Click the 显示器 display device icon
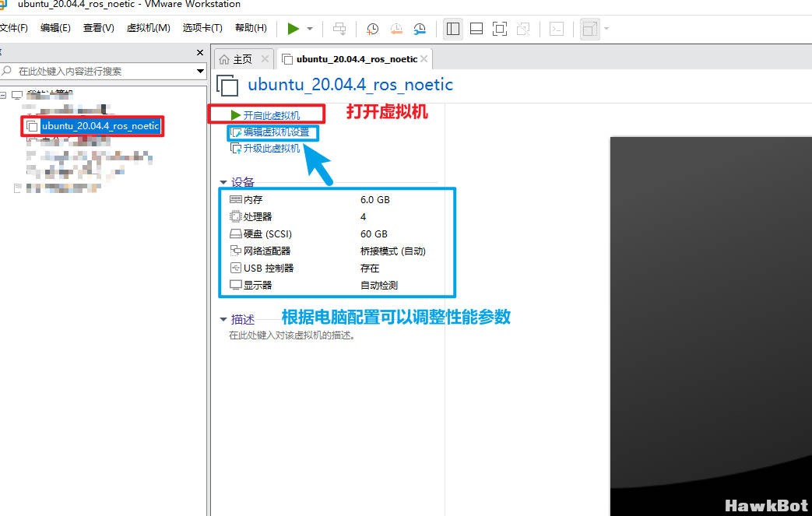The width and height of the screenshot is (812, 516). 236,285
